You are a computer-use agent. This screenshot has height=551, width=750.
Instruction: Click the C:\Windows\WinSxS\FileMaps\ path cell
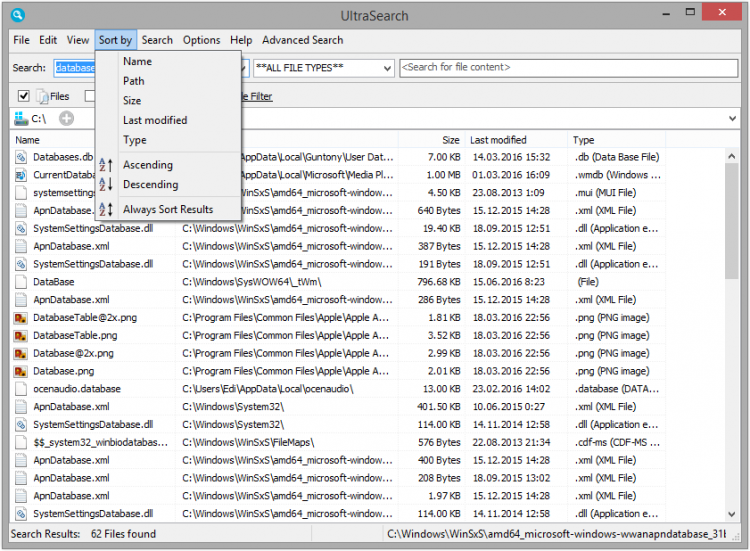(x=248, y=442)
